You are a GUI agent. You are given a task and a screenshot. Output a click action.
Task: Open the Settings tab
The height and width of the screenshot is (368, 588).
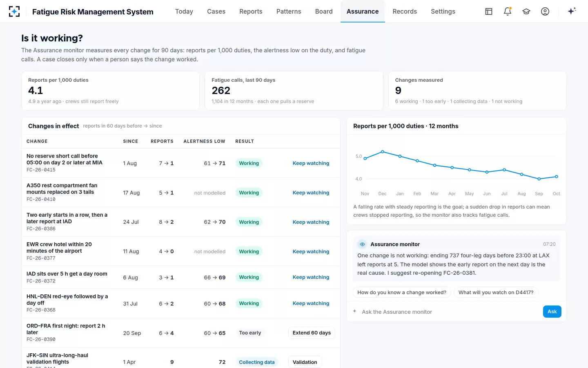pyautogui.click(x=443, y=11)
